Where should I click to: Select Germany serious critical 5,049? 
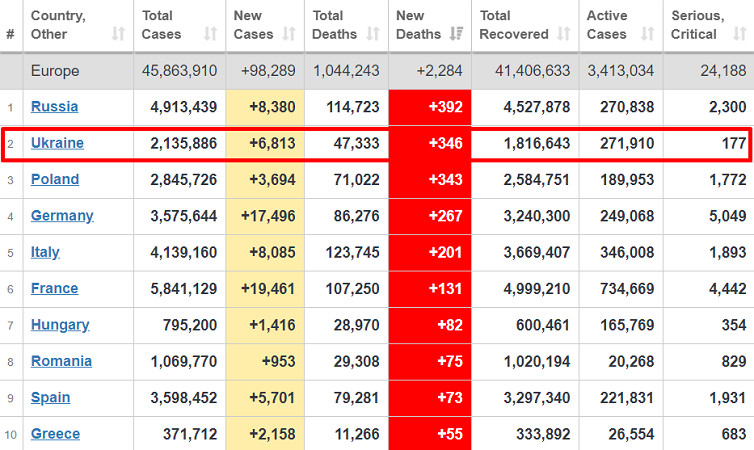coord(728,216)
